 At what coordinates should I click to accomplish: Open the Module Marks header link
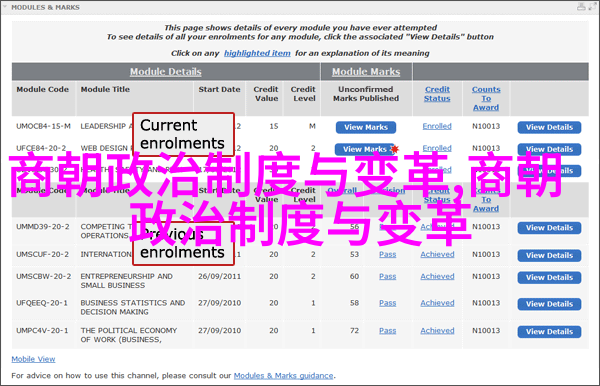[x=366, y=72]
